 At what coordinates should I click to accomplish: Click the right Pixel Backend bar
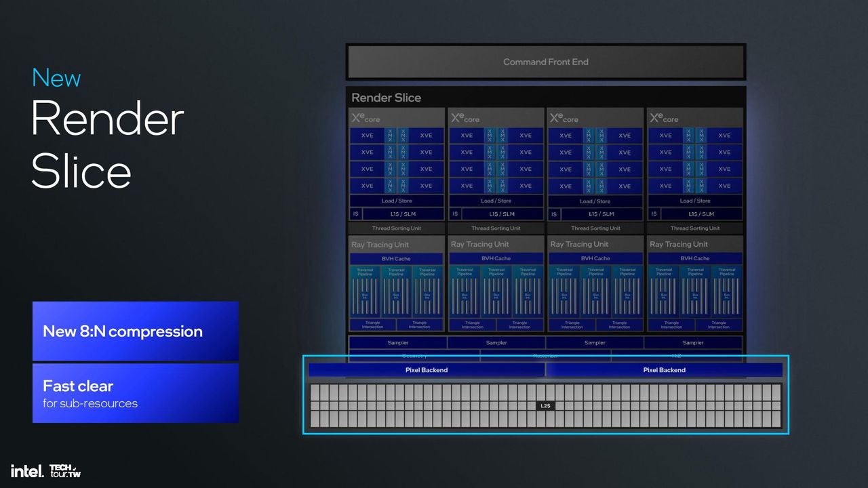[664, 370]
